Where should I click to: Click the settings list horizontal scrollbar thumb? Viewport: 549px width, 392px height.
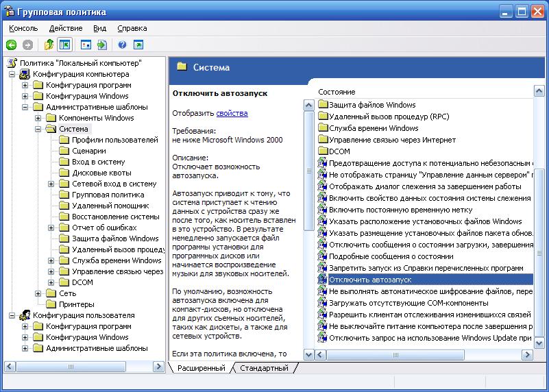pyautogui.click(x=395, y=354)
